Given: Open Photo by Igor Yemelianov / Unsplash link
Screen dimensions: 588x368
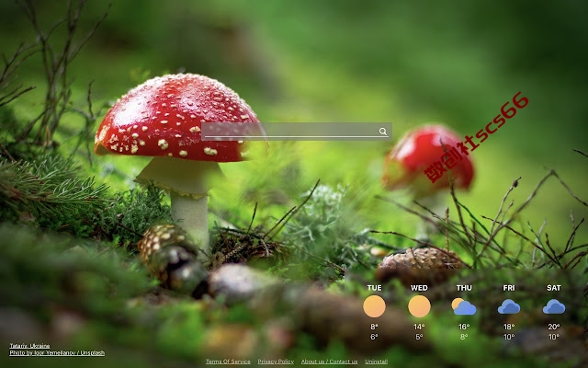Looking at the screenshot, I should [x=57, y=352].
